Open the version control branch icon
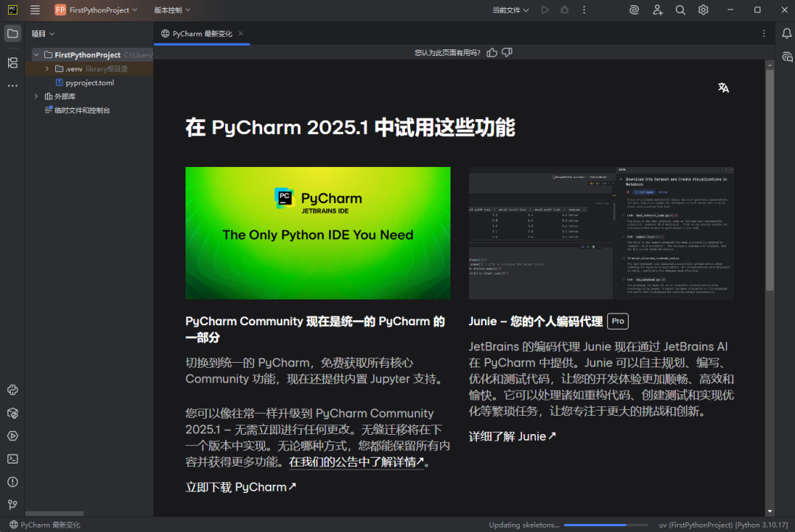The height and width of the screenshot is (532, 795). 12,504
